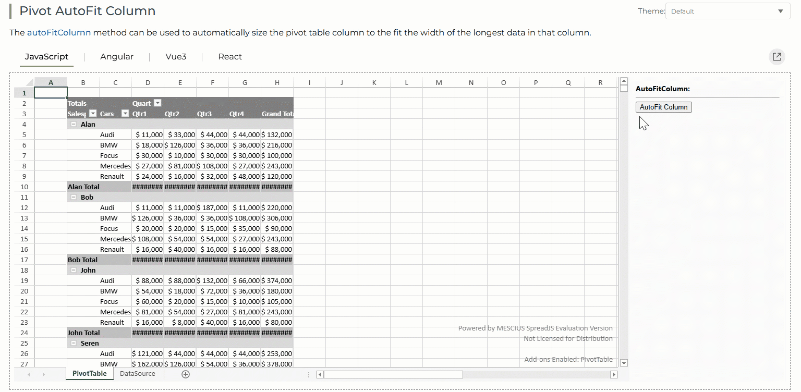Screen dimensions: 801x392
Task: Collapse the Seren group in pivot table
Action: 74,343
